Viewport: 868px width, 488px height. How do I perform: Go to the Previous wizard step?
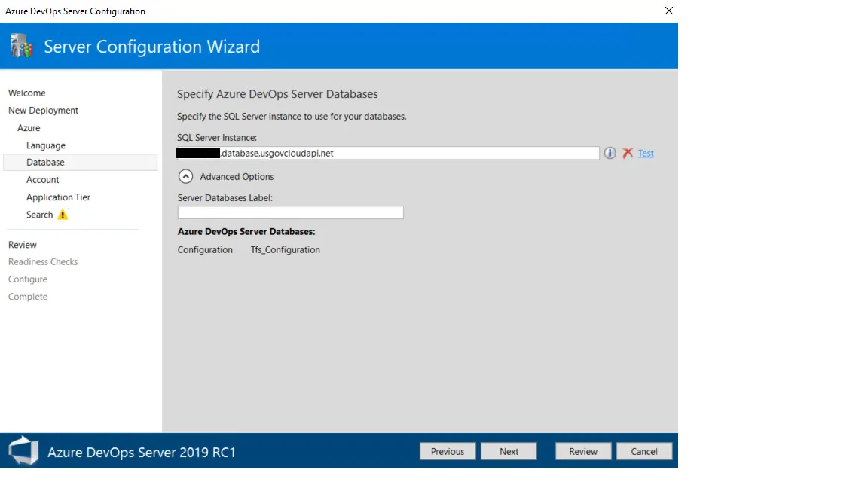[x=448, y=452]
